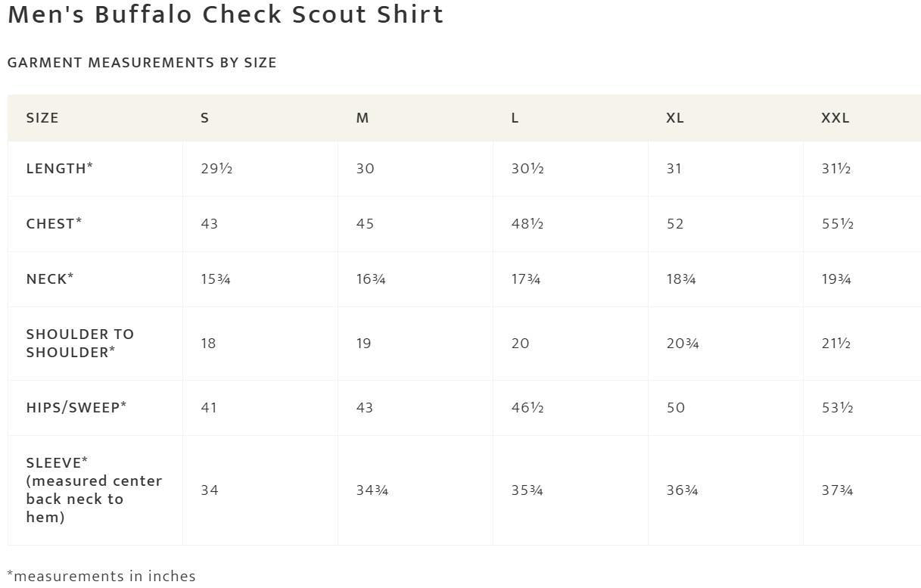The width and height of the screenshot is (921, 588).
Task: Select the CHEST row label
Action: (54, 224)
